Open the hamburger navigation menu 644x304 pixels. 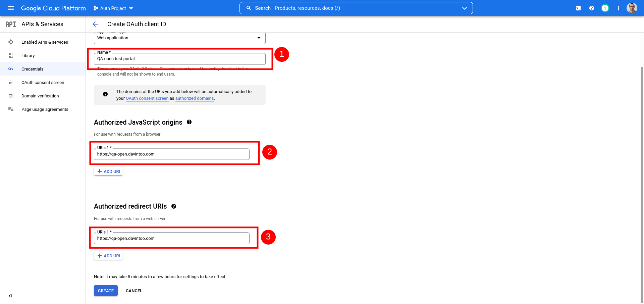[11, 8]
